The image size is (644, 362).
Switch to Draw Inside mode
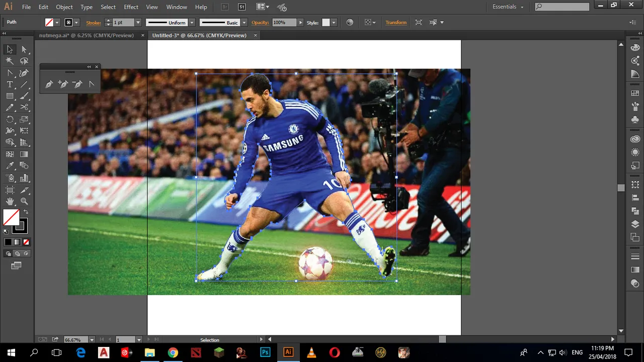coord(26,254)
